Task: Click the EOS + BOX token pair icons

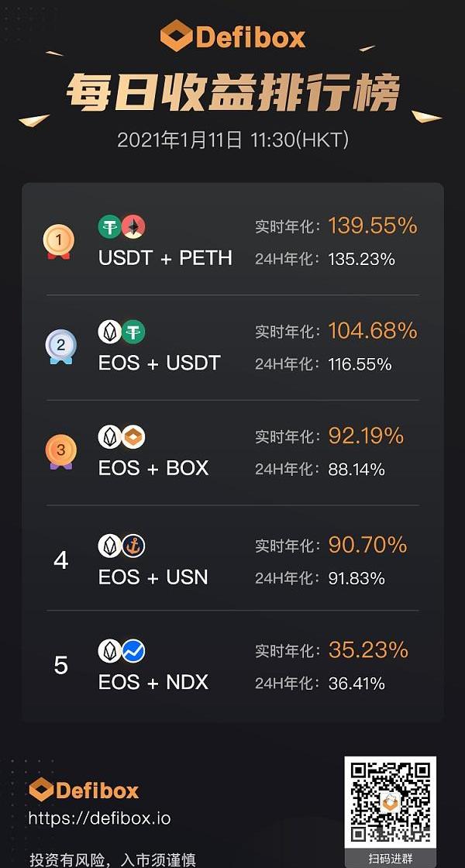Action: (122, 437)
